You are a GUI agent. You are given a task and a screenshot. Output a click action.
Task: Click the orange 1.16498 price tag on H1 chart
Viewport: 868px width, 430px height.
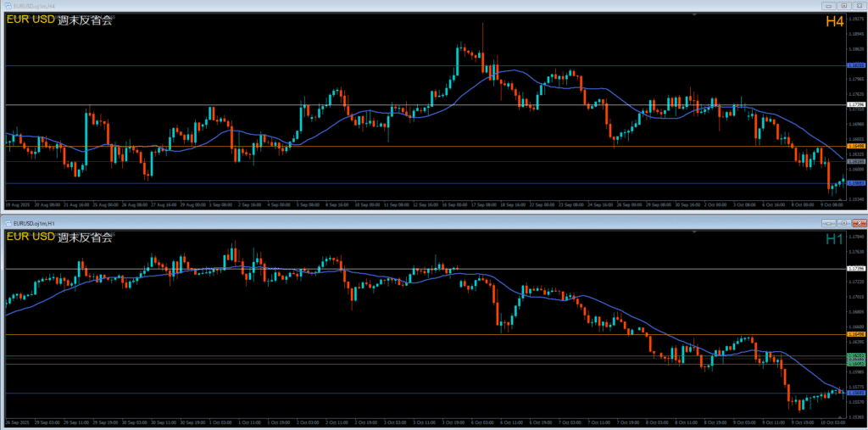(x=855, y=335)
